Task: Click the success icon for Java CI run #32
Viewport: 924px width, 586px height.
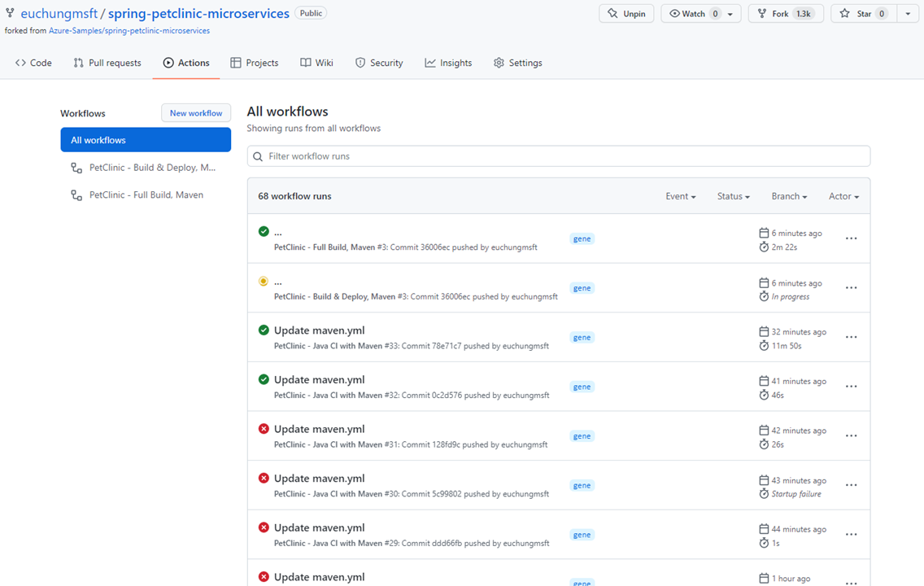Action: [x=264, y=379]
